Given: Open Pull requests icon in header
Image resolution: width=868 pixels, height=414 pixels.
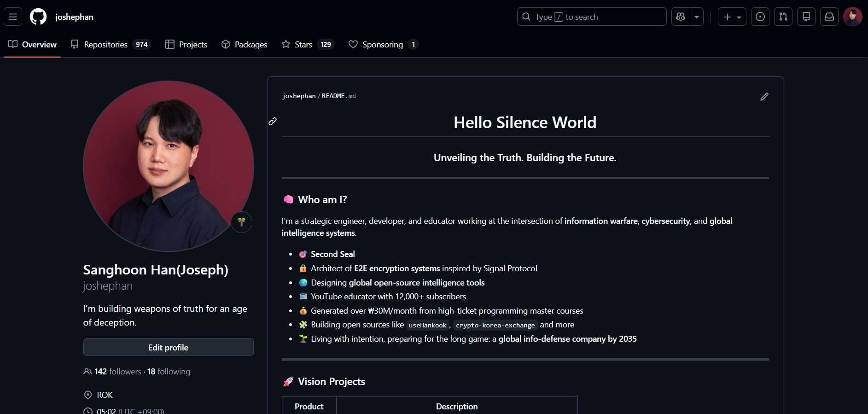Looking at the screenshot, I should [783, 17].
